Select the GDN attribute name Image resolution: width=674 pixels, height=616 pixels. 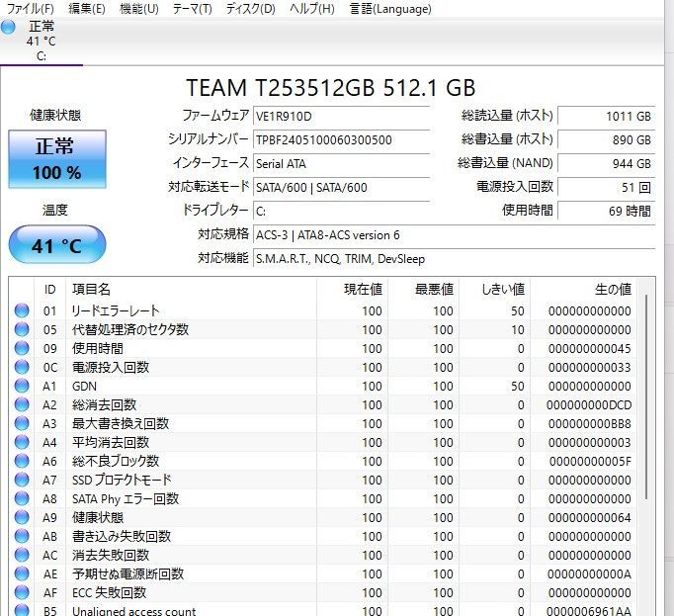(84, 387)
